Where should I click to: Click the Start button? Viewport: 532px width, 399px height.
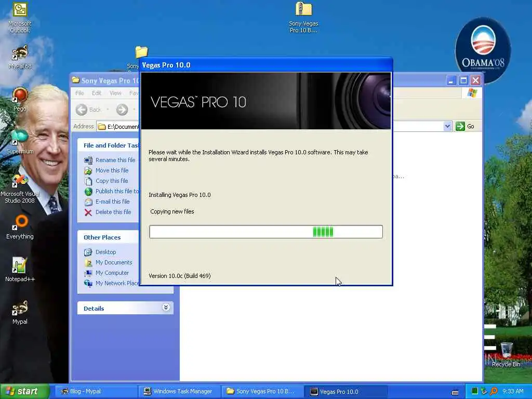pos(24,392)
